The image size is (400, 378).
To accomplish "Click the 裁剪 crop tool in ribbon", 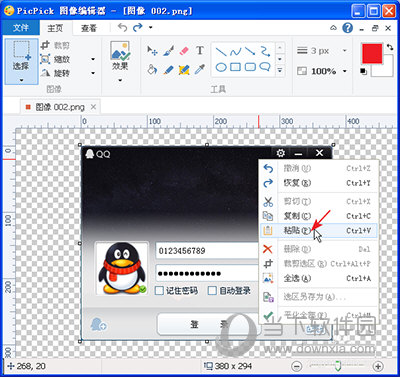I will click(x=55, y=45).
